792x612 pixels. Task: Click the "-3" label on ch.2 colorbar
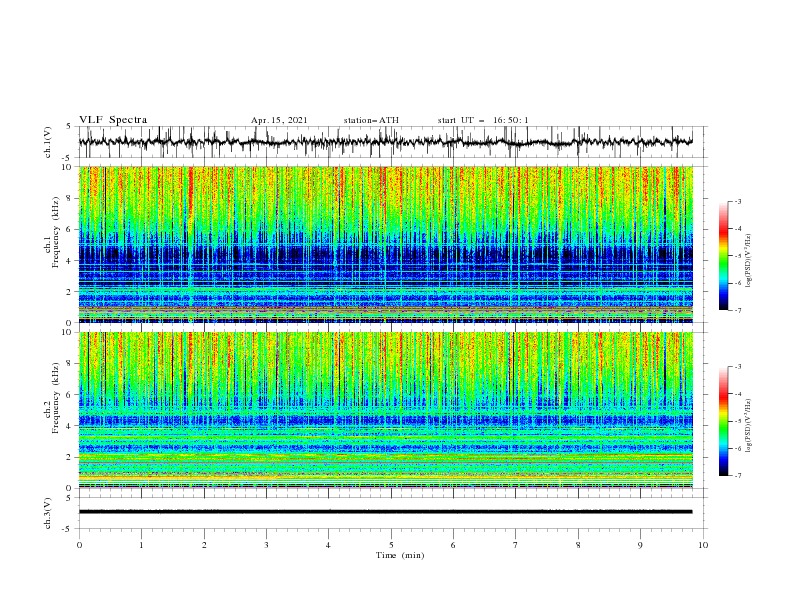coord(737,367)
